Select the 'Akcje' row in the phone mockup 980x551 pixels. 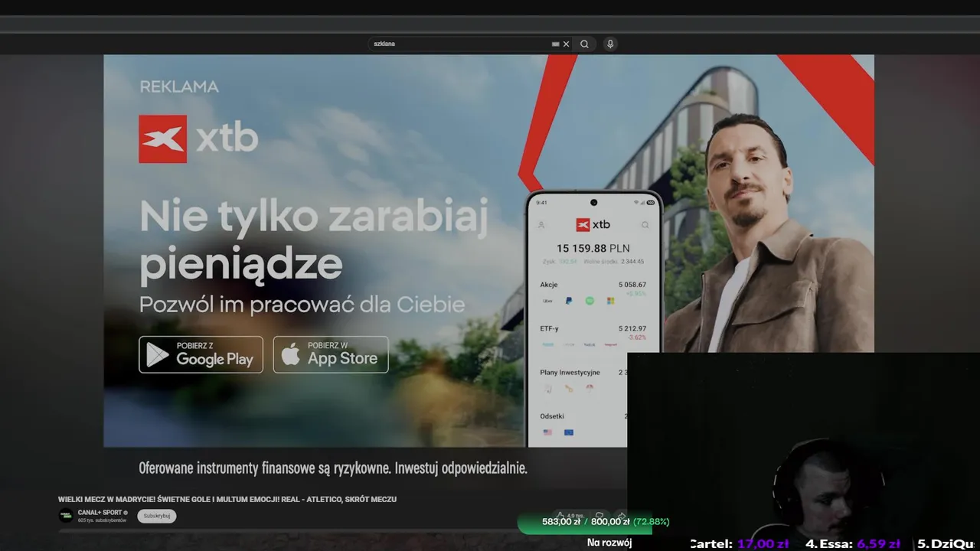tap(593, 292)
